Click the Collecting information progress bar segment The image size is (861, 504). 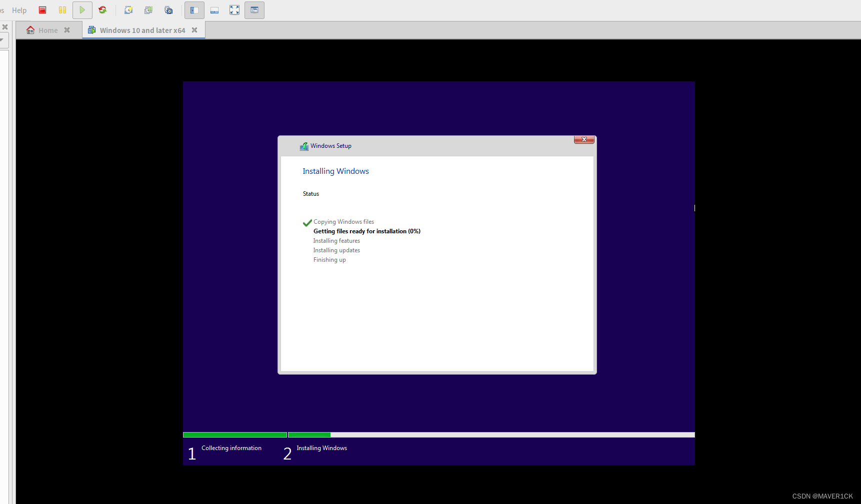click(235, 435)
